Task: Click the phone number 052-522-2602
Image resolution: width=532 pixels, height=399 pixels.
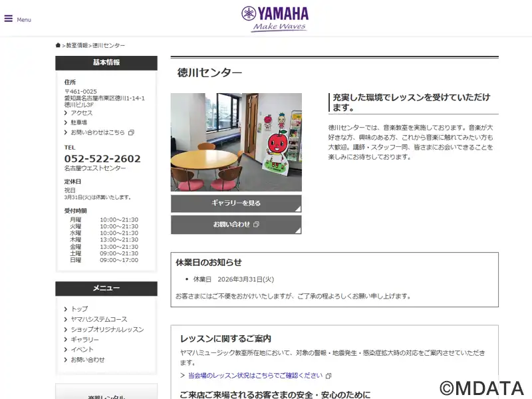Action: click(102, 159)
